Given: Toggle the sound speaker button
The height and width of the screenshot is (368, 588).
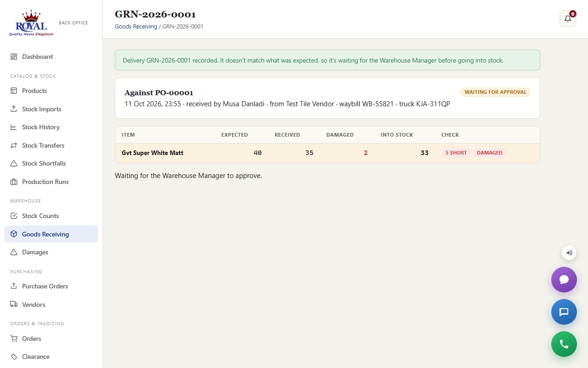Looking at the screenshot, I should point(569,253).
